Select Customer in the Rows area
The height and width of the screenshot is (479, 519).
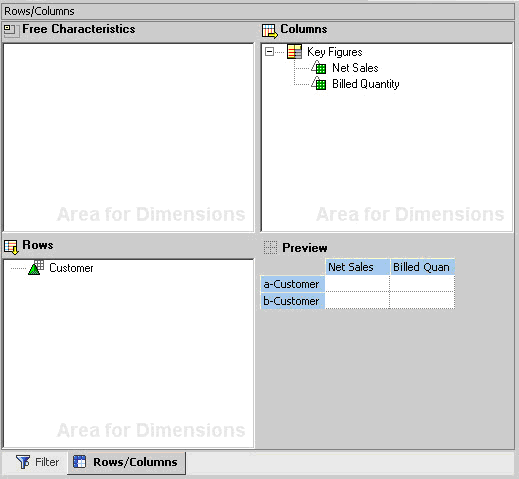[x=71, y=268]
